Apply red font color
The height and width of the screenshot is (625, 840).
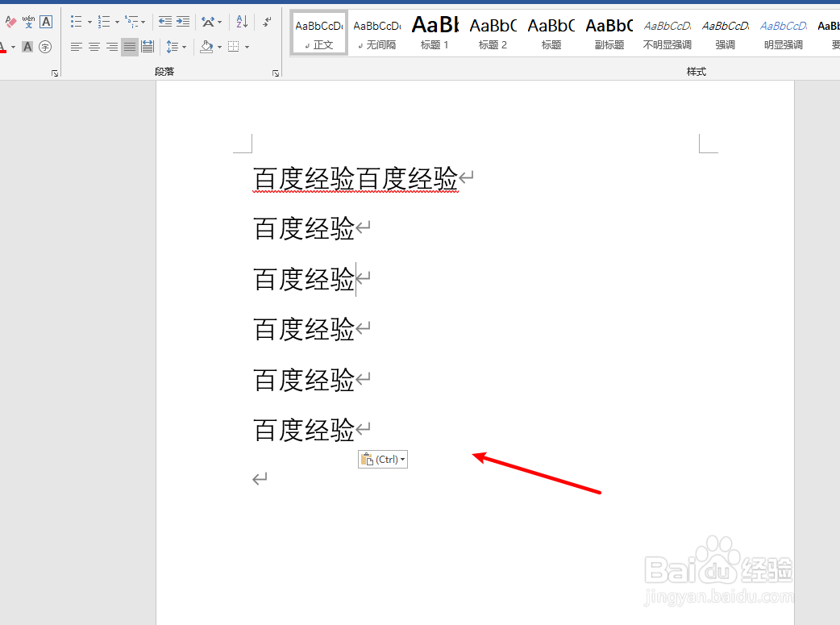point(3,47)
